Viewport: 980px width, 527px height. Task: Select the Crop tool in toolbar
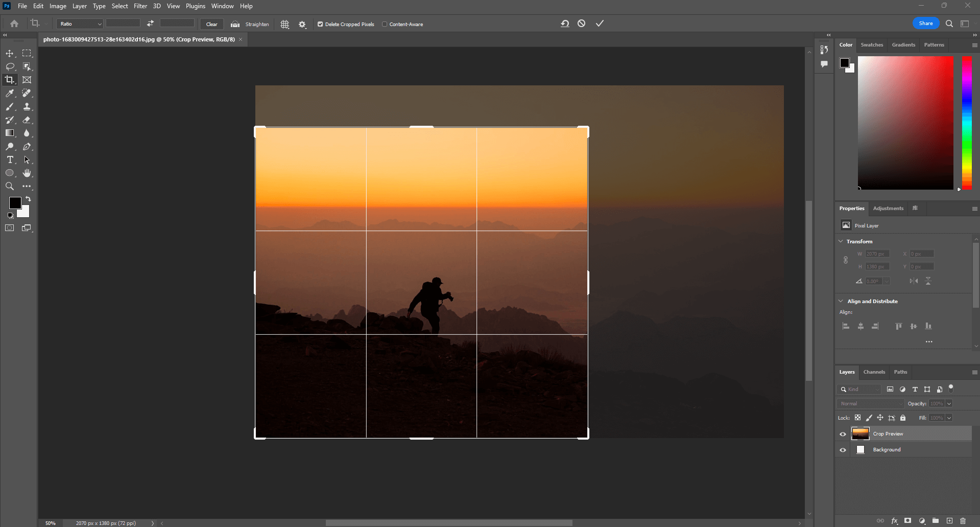coord(10,80)
